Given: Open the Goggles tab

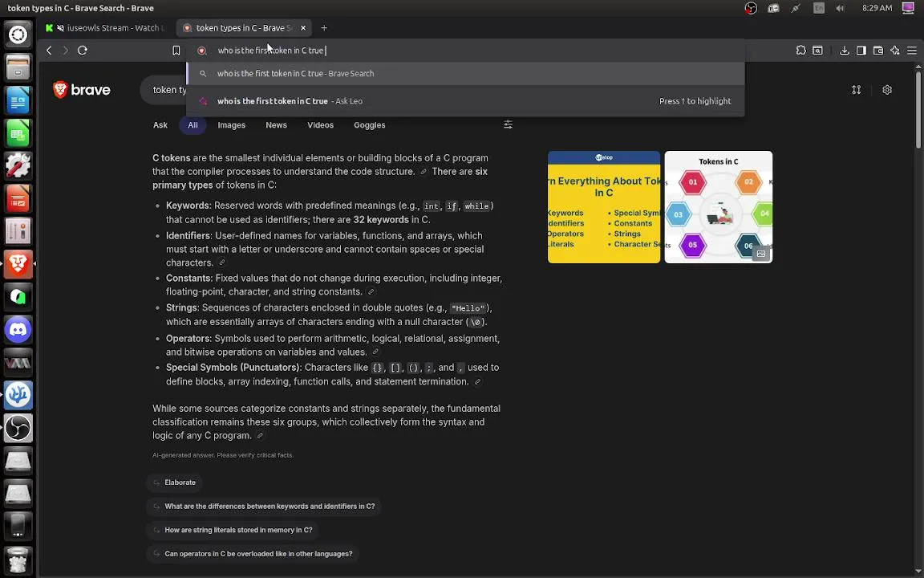Looking at the screenshot, I should coord(370,125).
